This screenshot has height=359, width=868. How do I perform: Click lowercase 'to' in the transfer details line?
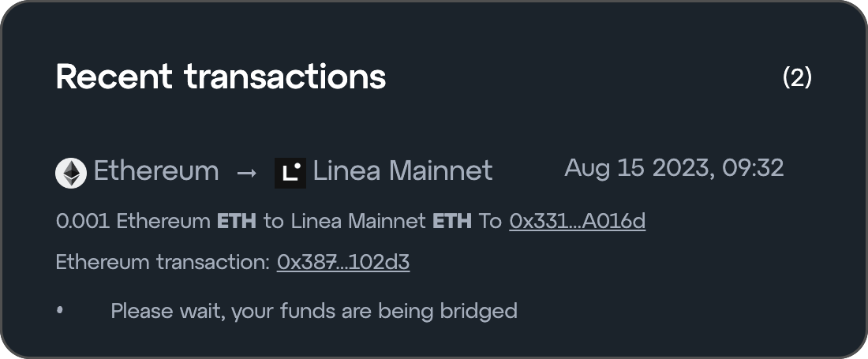tap(273, 222)
